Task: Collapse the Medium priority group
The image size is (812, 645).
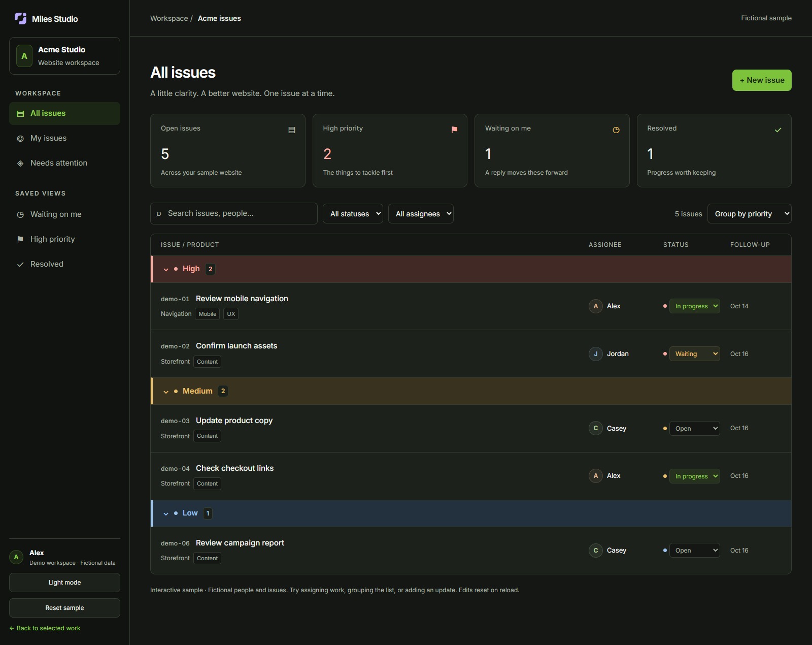Action: click(166, 392)
